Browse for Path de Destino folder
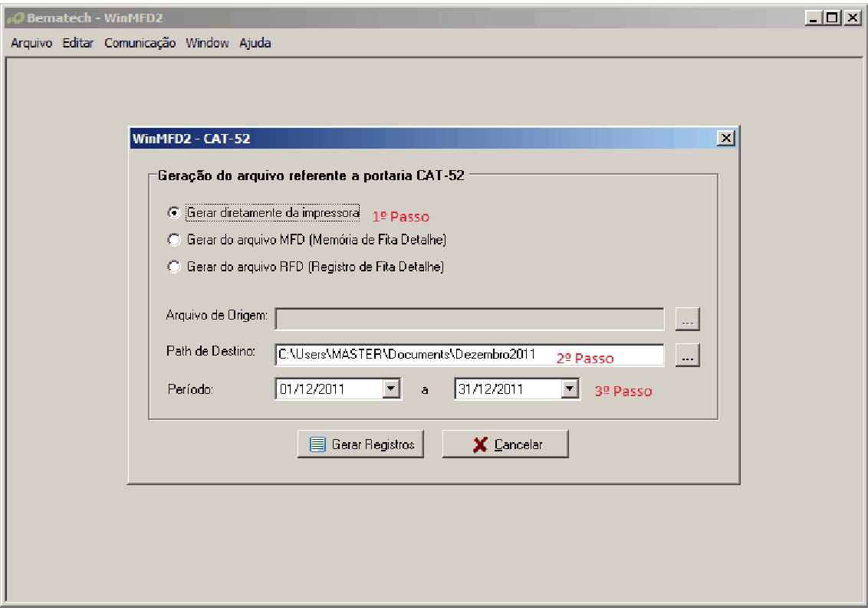 click(x=688, y=355)
